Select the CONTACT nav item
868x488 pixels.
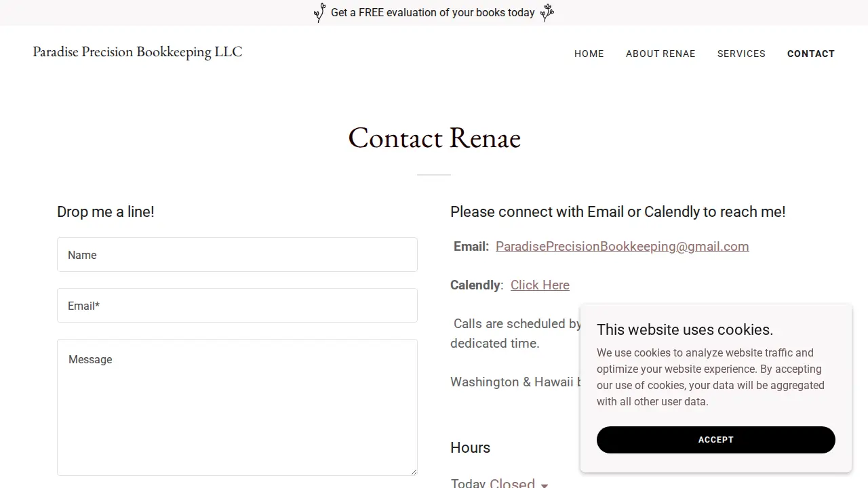811,54
